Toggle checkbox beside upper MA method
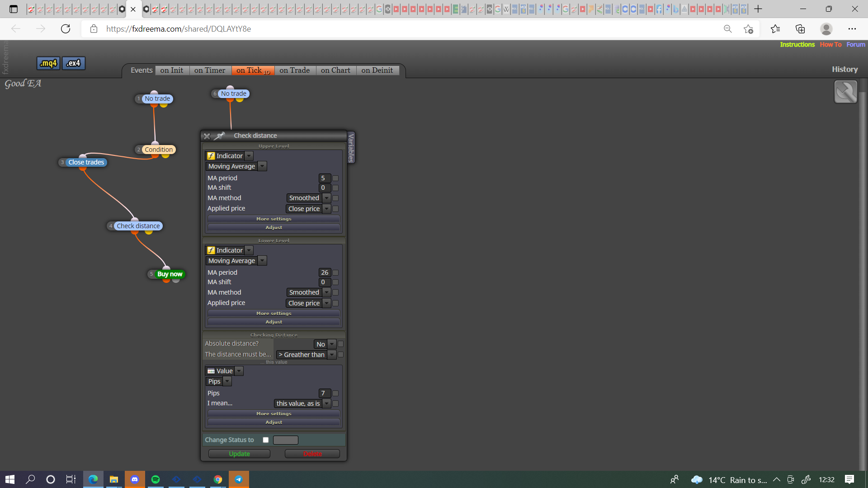The image size is (868, 488). pyautogui.click(x=335, y=198)
